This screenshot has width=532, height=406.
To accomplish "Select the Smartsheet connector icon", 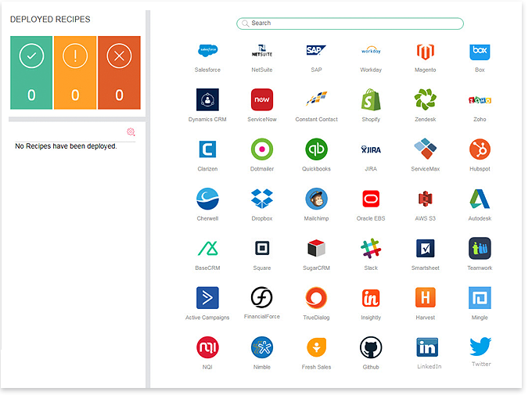I will (x=425, y=248).
